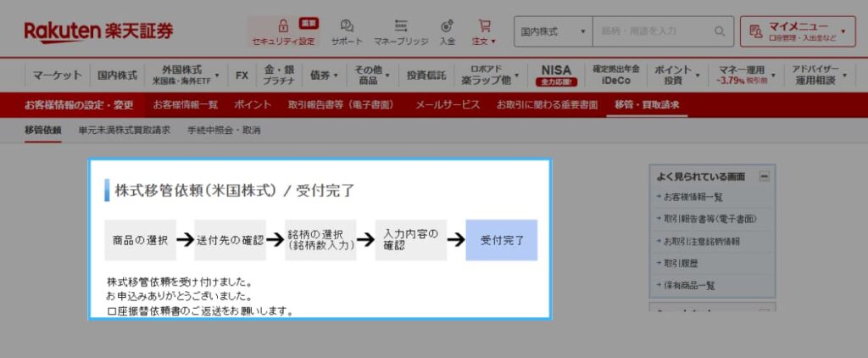Open 確定拠出年金 iDeCo menu item

point(615,75)
